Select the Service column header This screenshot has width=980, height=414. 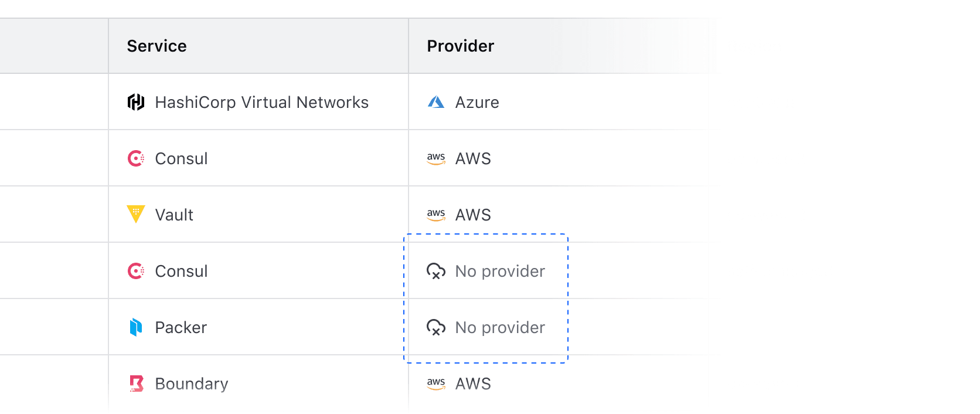(x=156, y=45)
